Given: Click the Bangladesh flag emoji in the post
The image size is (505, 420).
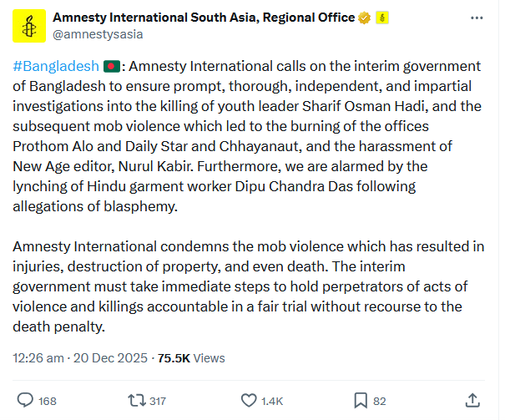Looking at the screenshot, I should click(x=113, y=66).
